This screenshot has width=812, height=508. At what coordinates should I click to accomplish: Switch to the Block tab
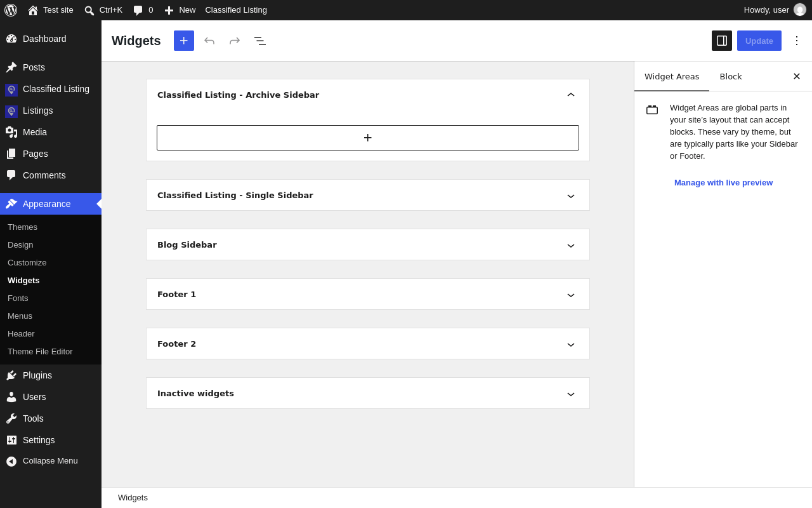pyautogui.click(x=731, y=76)
